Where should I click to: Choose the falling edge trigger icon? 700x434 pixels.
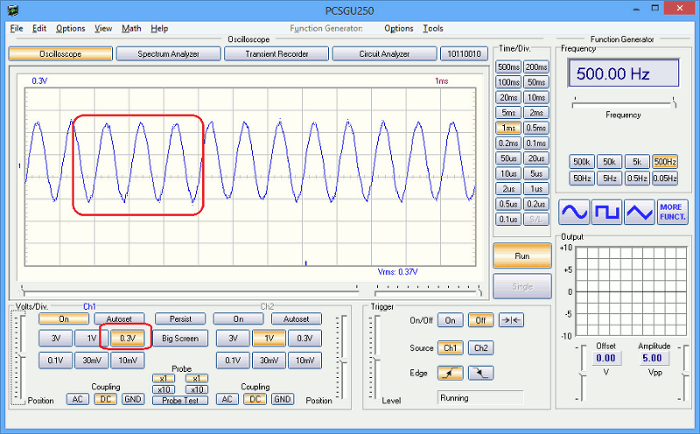coord(481,373)
